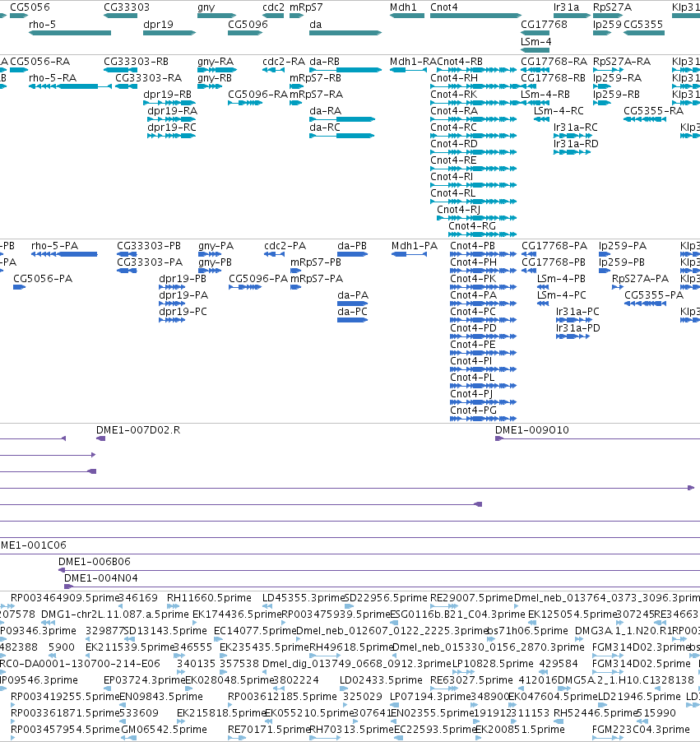Select protein CG33303-PB
The image size is (700, 742).
[149, 246]
